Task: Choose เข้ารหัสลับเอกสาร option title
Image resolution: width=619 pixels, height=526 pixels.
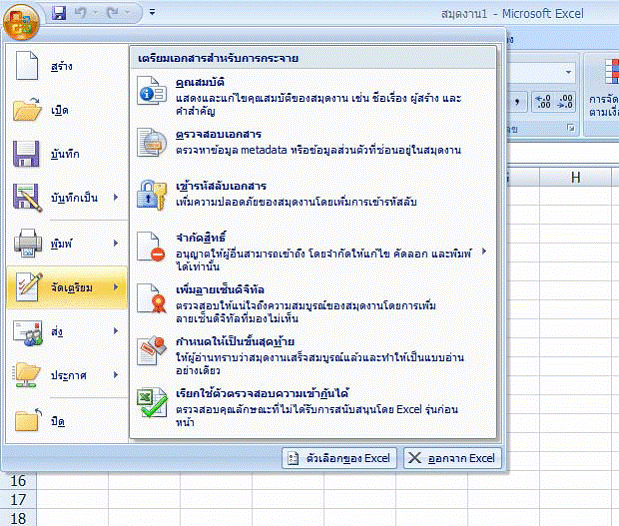Action: [221, 186]
